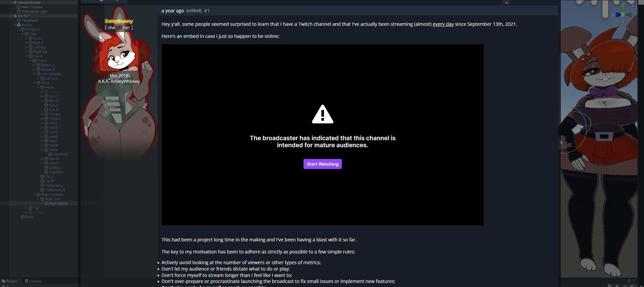Toggle the Persp projection label in scene view

(624, 28)
